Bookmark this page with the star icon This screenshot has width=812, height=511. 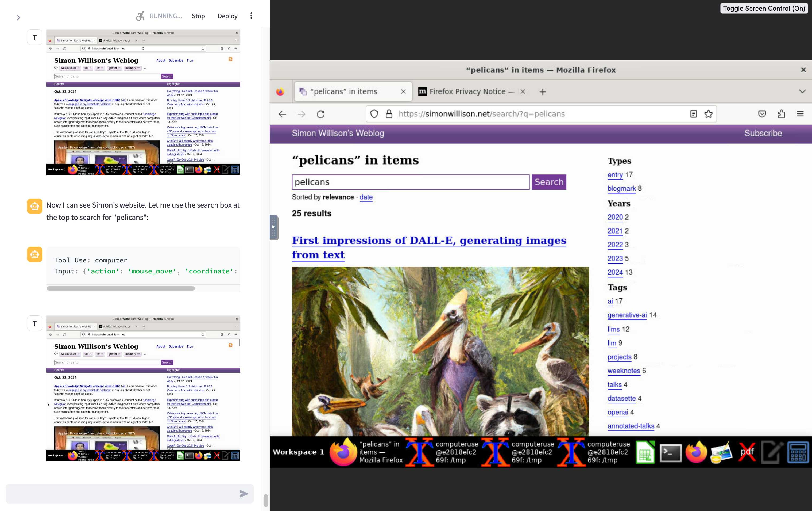709,114
